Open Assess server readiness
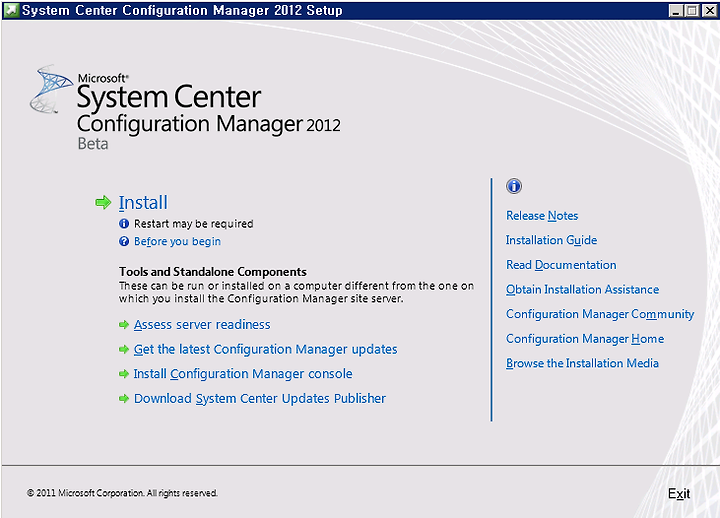 [202, 325]
